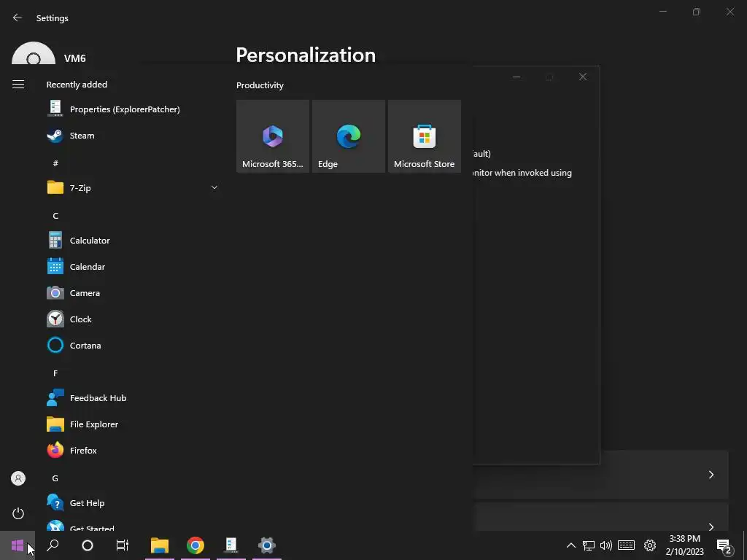Open first Settings row chevron behind Start
The height and width of the screenshot is (560, 747).
pyautogui.click(x=711, y=474)
